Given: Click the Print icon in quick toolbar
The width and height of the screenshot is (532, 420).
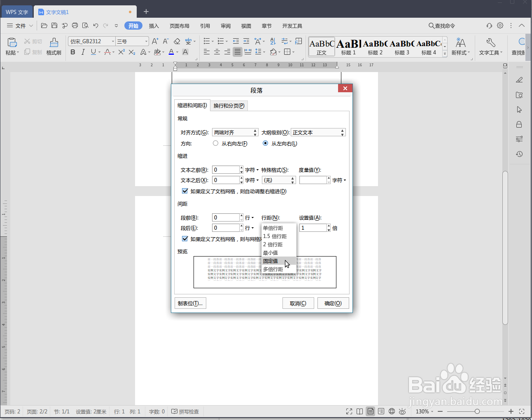Looking at the screenshot, I should (x=75, y=26).
